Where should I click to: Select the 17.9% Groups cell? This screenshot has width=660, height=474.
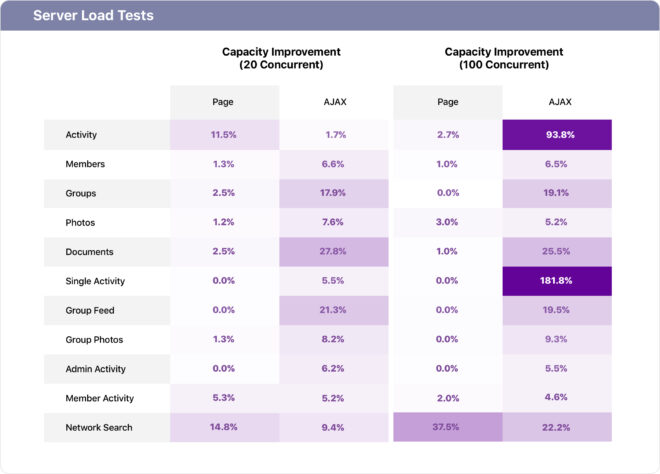tap(335, 193)
